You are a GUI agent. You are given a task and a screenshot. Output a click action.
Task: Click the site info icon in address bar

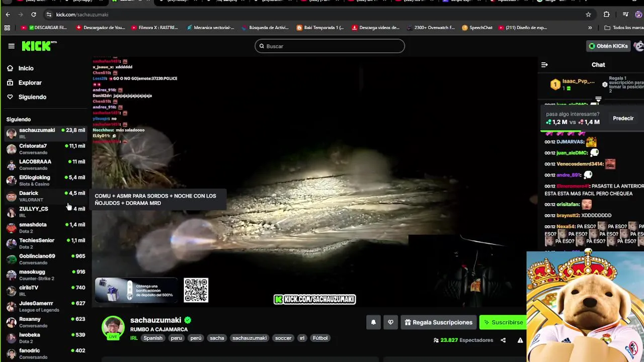(49, 15)
